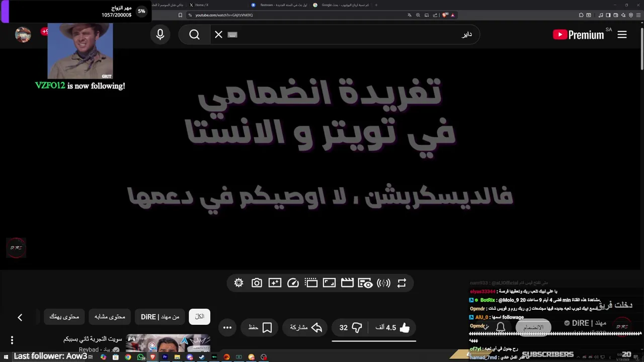Go to the YouTube Premium home logo
This screenshot has height=362, width=644.
(579, 35)
